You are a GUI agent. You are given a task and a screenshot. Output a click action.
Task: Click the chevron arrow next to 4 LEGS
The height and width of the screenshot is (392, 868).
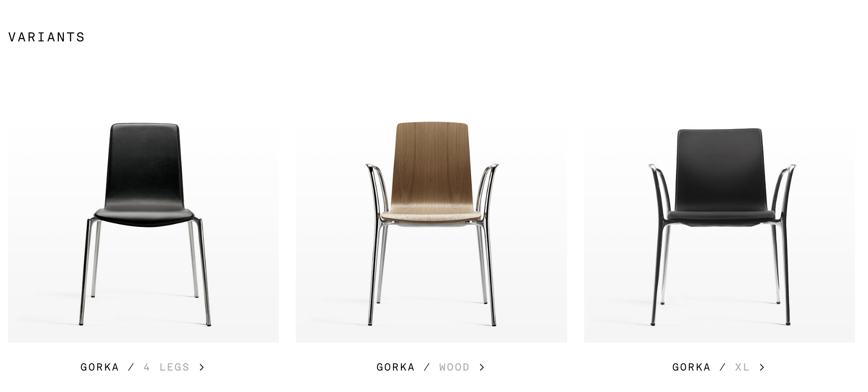coord(202,367)
